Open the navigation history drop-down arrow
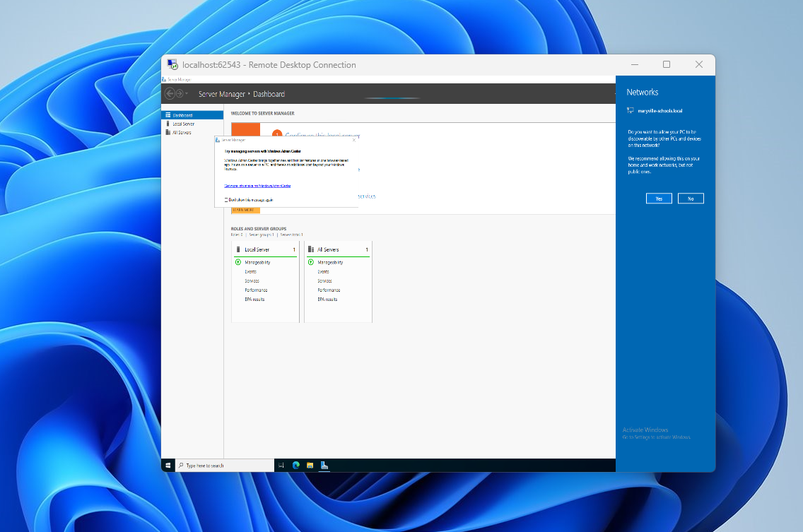The width and height of the screenshot is (803, 532). coord(186,93)
